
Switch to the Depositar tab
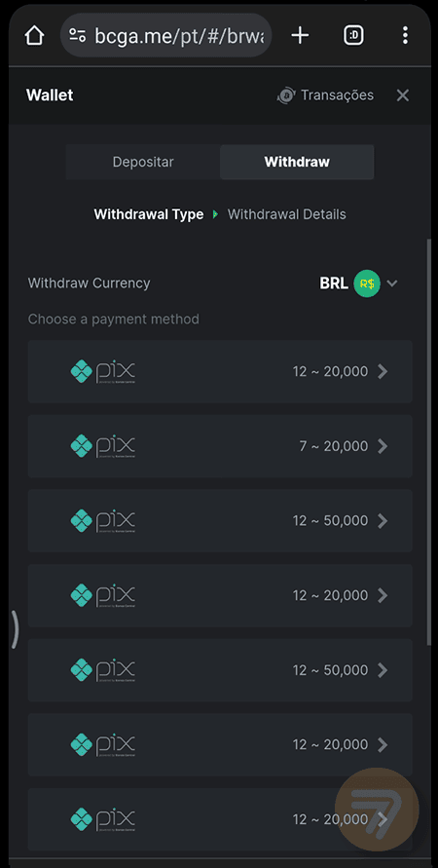coord(143,162)
